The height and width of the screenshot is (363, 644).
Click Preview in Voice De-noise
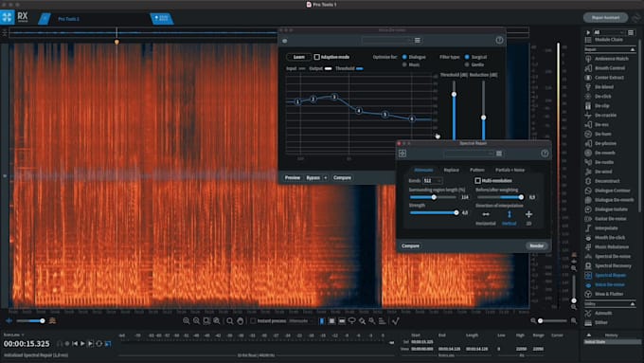coord(293,178)
